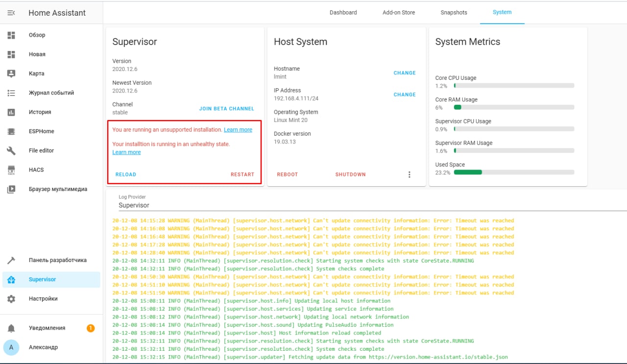
Task: Switch to the Dashboard tab
Action: (x=343, y=12)
